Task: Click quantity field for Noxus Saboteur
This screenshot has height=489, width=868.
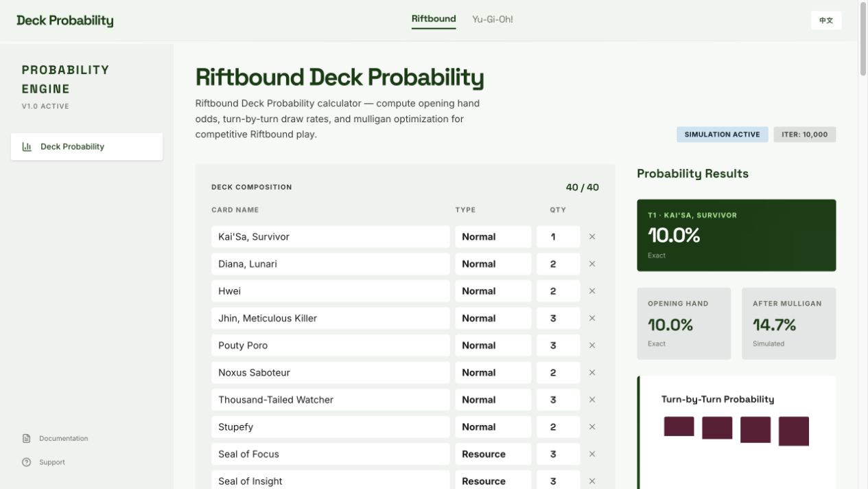Action: tap(558, 372)
